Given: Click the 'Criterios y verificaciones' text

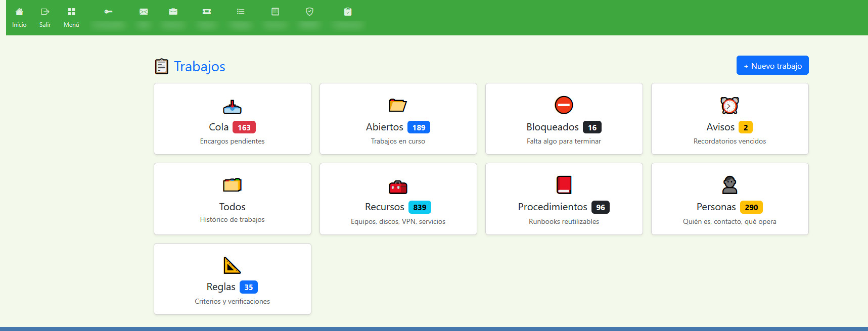Looking at the screenshot, I should 233,301.
